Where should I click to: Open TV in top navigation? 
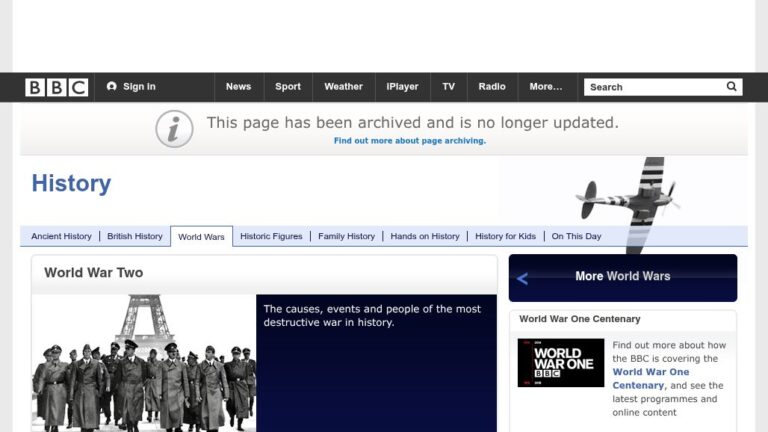[x=449, y=87]
